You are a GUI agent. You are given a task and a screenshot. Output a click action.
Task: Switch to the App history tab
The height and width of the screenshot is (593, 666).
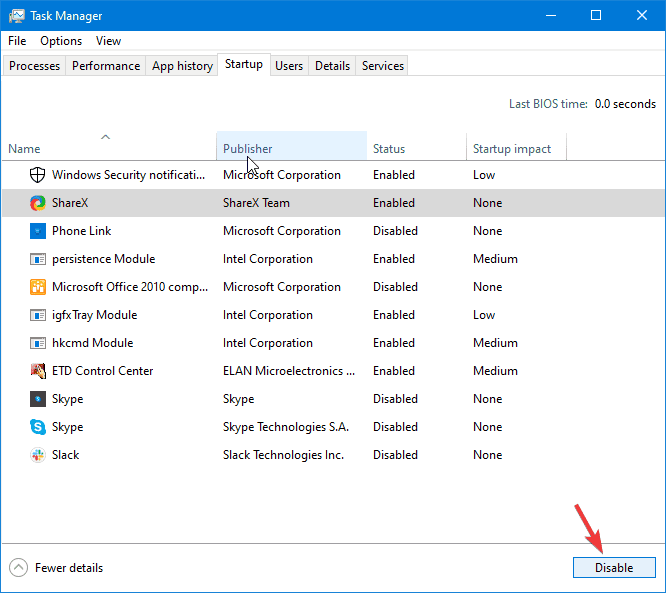[182, 66]
